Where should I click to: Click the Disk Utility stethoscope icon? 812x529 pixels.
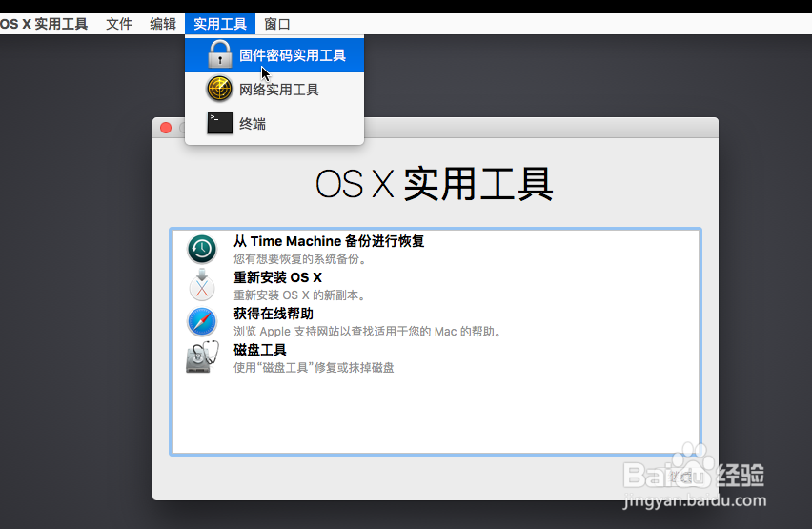pos(202,357)
